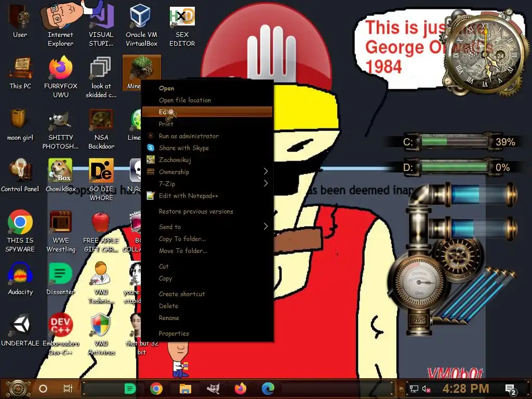
Task: Launch SHITTY PHOTOSH... GIMP icon
Action: tap(60, 129)
